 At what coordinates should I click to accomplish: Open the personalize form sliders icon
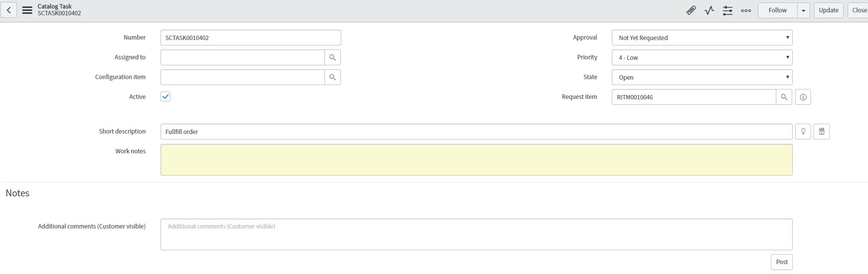(727, 10)
